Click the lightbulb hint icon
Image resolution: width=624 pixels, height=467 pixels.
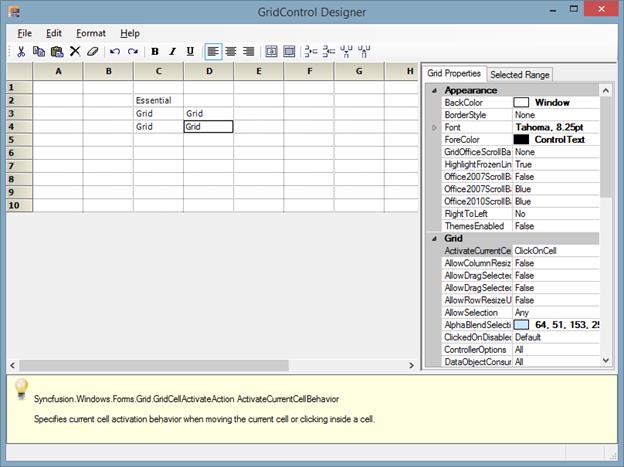coord(21,389)
